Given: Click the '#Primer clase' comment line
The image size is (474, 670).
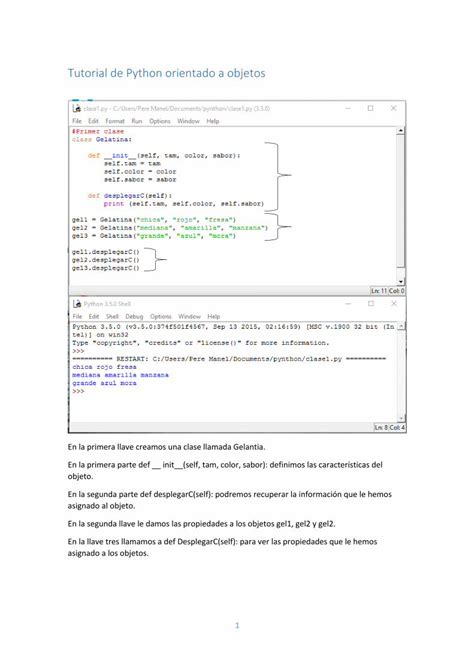Looking at the screenshot, I should tap(98, 131).
